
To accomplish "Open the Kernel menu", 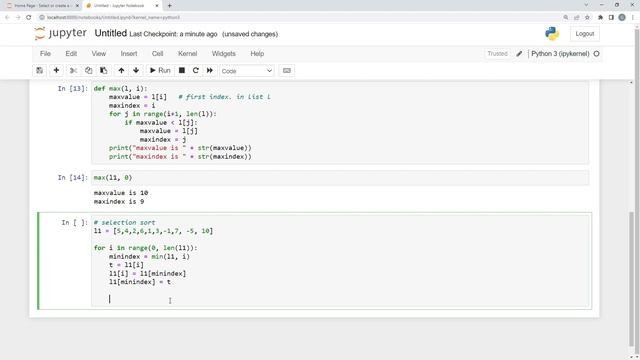I will click(188, 53).
